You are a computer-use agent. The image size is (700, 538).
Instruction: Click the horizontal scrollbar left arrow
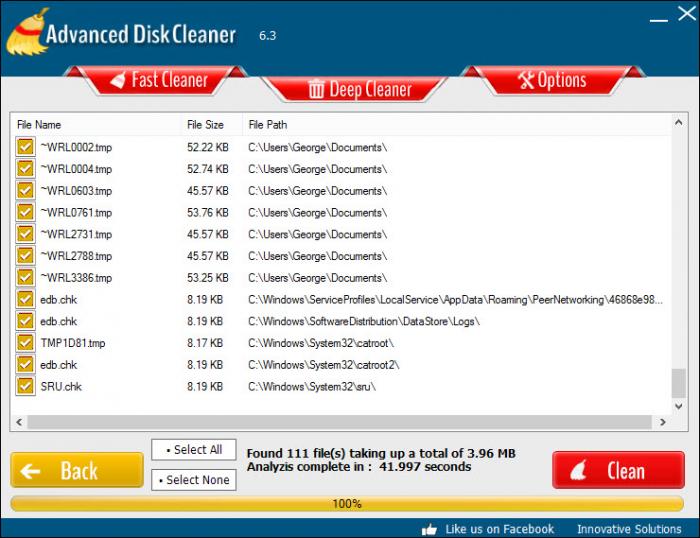click(x=19, y=422)
